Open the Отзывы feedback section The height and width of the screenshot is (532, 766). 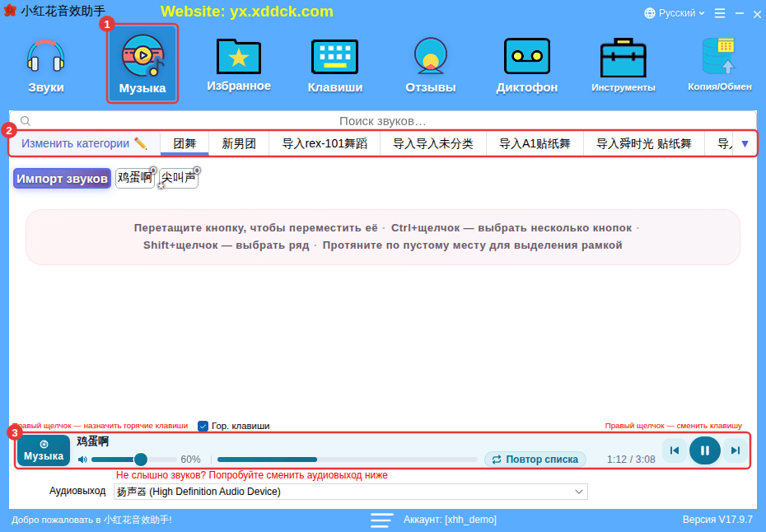(431, 66)
